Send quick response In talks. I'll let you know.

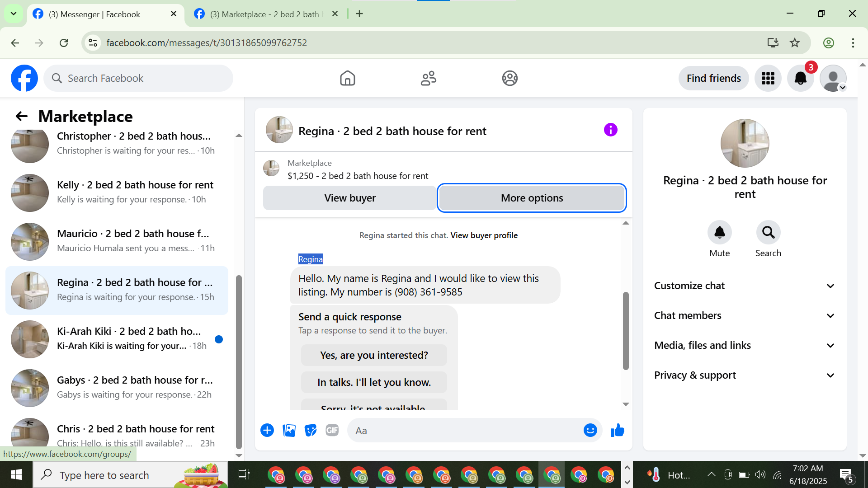point(374,382)
